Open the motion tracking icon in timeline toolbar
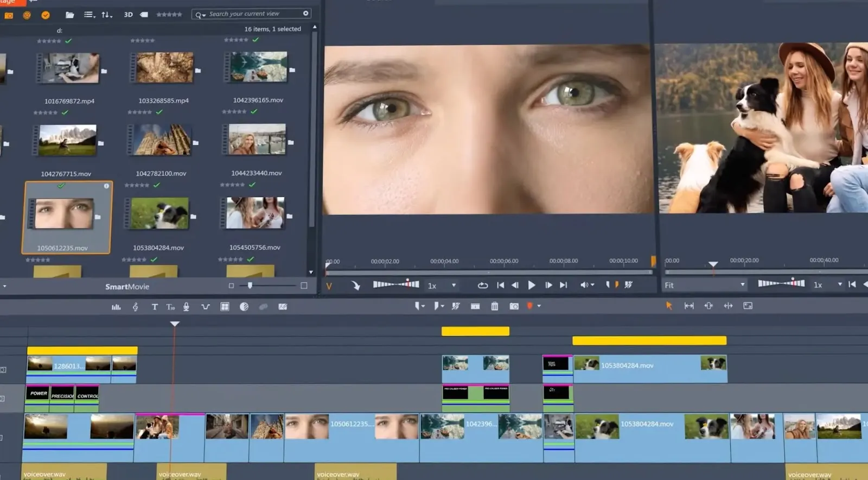 (x=283, y=307)
